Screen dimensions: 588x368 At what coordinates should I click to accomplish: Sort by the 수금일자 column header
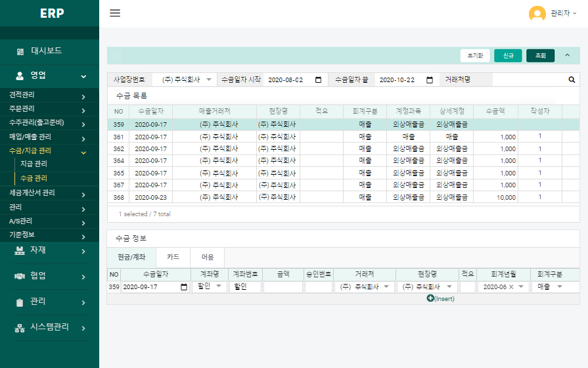150,112
